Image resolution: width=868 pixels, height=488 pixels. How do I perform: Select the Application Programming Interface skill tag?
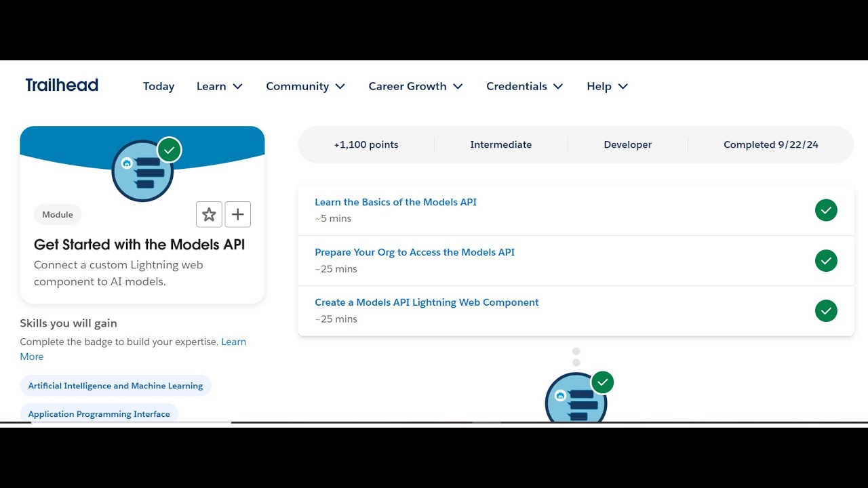coord(99,413)
